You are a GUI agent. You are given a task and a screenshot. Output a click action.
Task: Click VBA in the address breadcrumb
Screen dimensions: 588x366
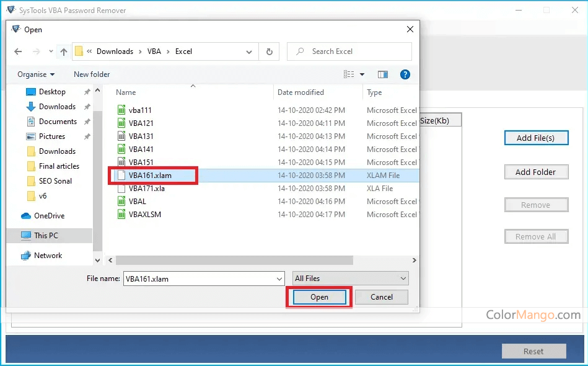[154, 51]
